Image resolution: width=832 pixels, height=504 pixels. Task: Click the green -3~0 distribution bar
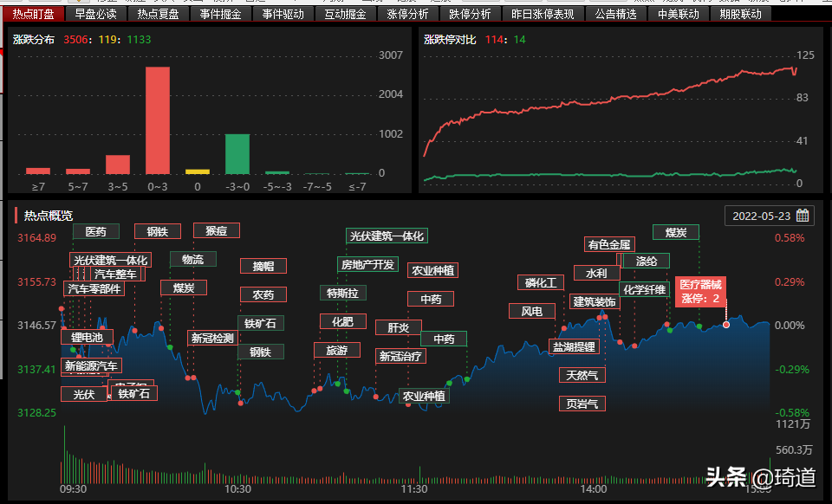click(x=237, y=153)
